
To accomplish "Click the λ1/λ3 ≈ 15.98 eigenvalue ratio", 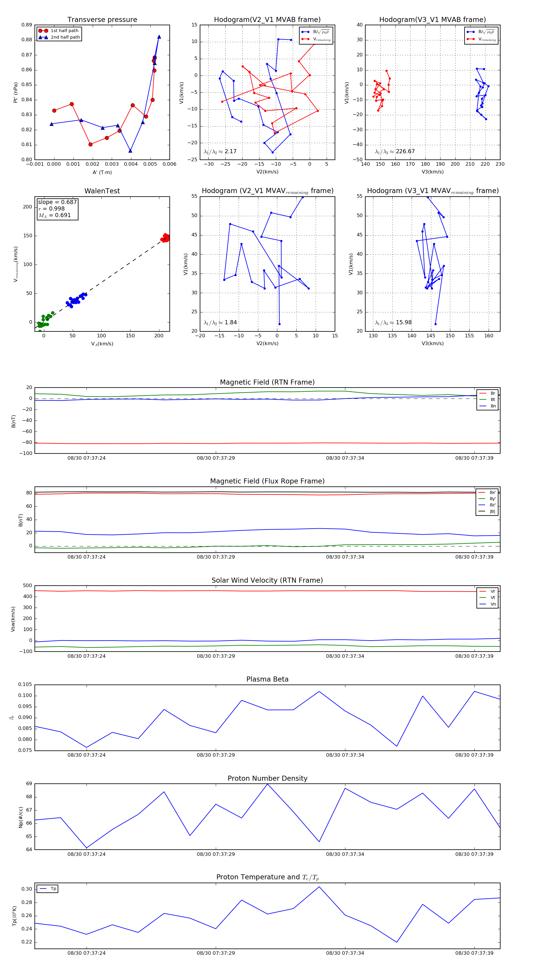I will point(393,323).
